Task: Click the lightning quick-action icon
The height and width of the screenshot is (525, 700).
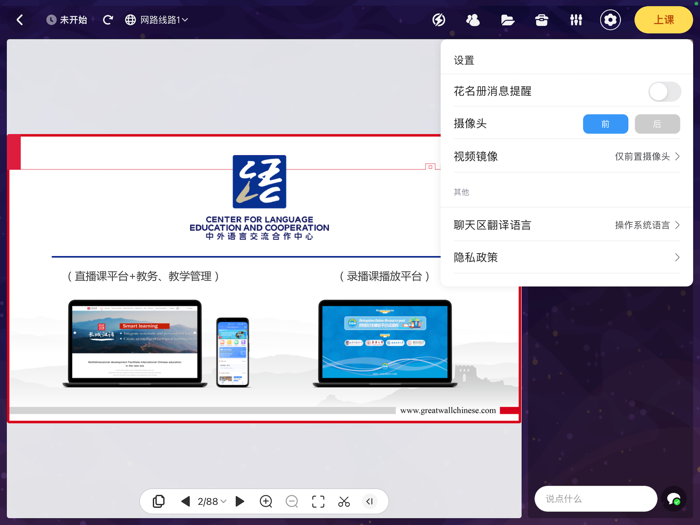Action: coord(439,20)
